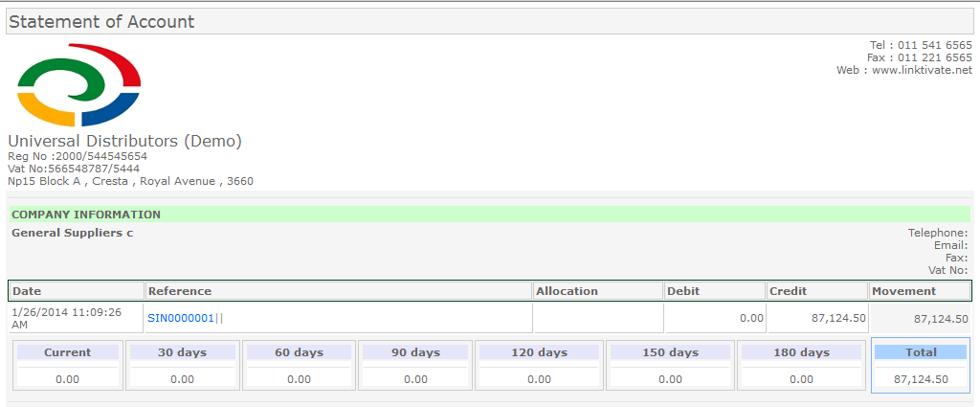Viewport: 980px width, 407px height.
Task: Select the 0.00 value under 90 days
Action: click(x=415, y=379)
